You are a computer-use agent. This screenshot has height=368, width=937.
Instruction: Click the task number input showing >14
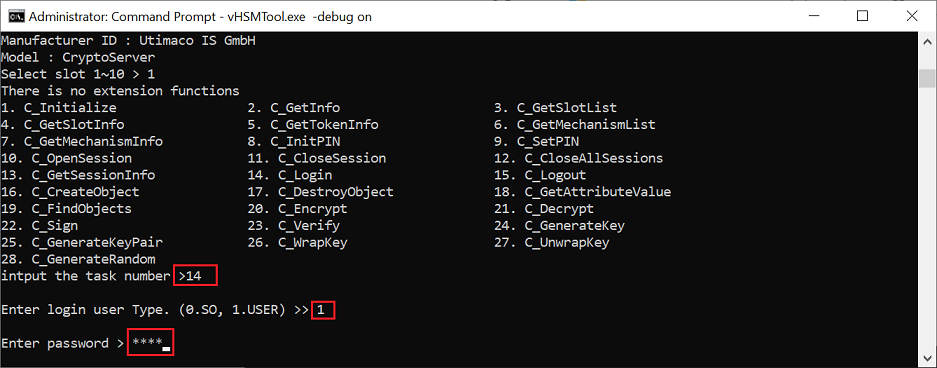pyautogui.click(x=196, y=276)
